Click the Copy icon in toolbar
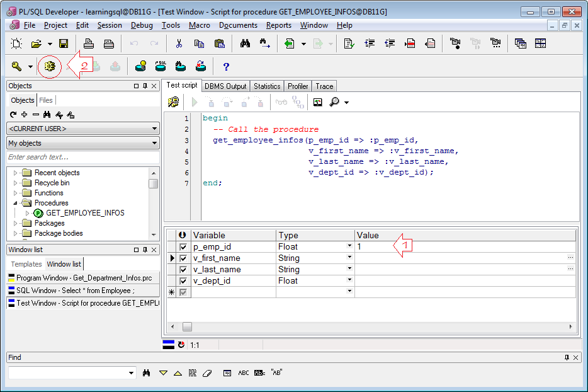This screenshot has width=588, height=392. click(x=199, y=43)
